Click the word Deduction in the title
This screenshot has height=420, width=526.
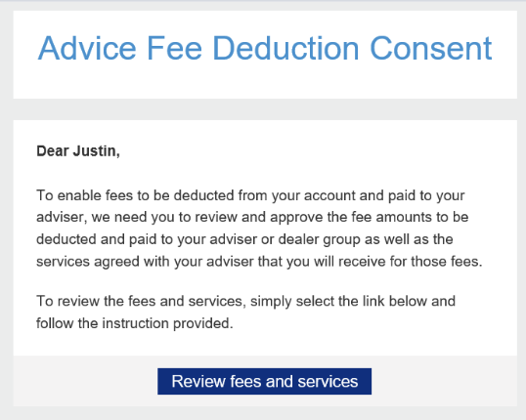[286, 49]
